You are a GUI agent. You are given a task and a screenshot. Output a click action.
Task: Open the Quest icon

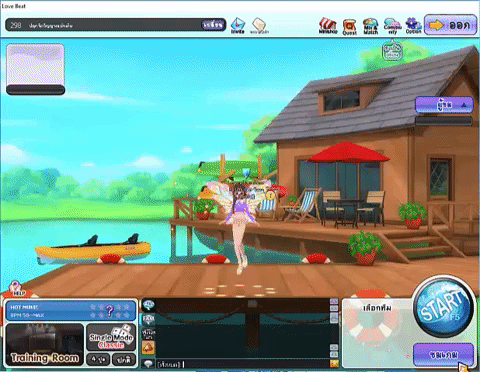point(350,26)
